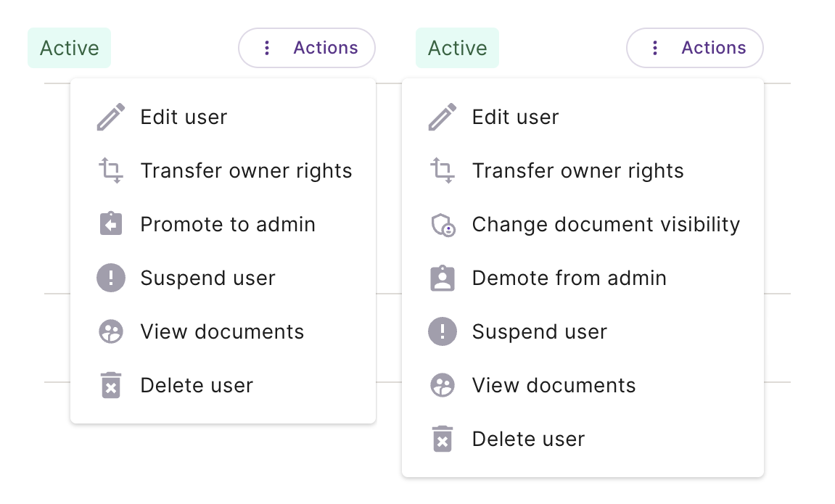The height and width of the screenshot is (504, 835).
Task: Click the trash icon in the left menu
Action: (111, 385)
